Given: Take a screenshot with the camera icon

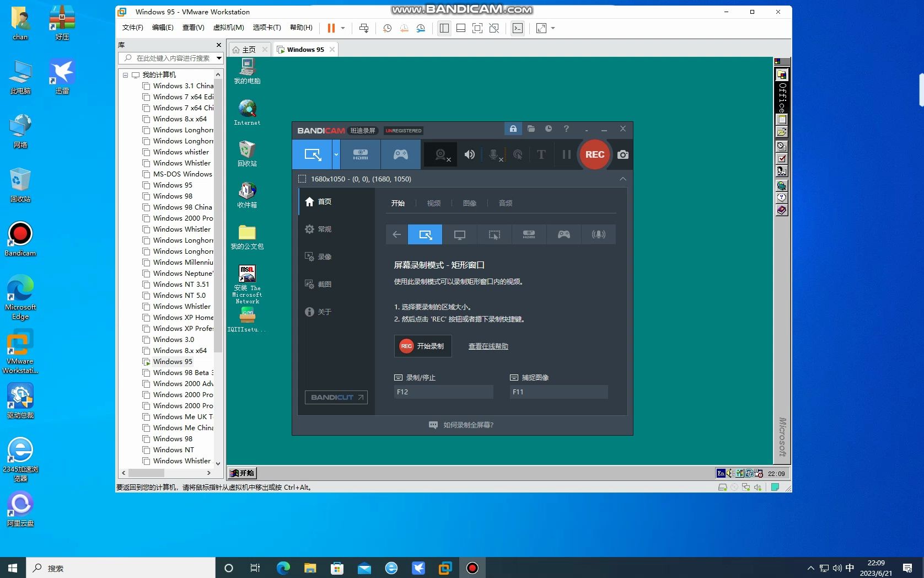Looking at the screenshot, I should click(x=623, y=154).
